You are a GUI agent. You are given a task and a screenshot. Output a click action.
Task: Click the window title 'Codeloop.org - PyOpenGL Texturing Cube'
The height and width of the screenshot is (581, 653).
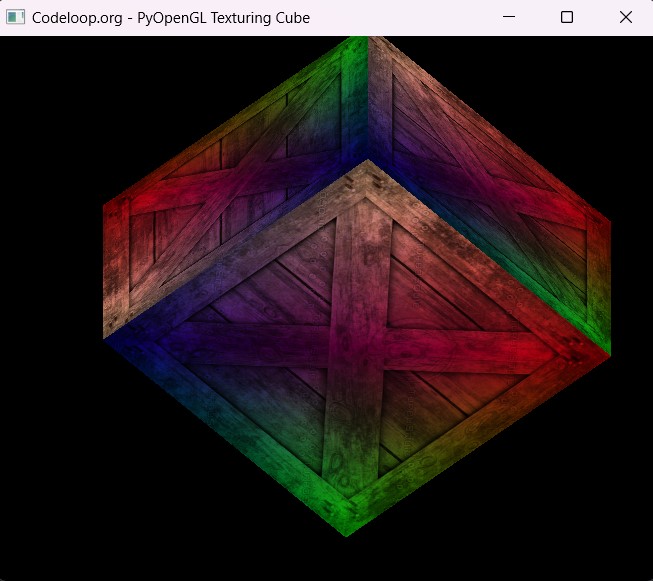pyautogui.click(x=171, y=18)
